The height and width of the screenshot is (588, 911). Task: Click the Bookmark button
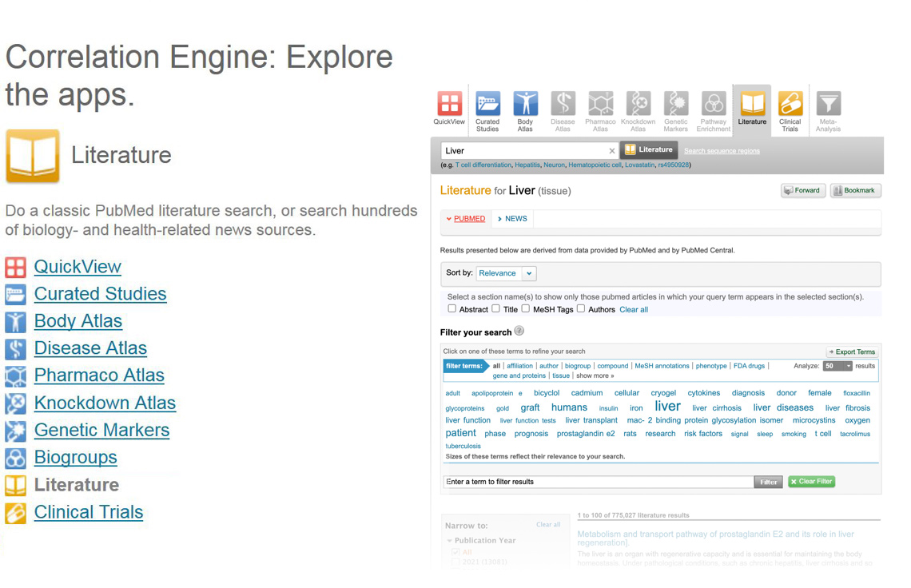click(x=854, y=191)
